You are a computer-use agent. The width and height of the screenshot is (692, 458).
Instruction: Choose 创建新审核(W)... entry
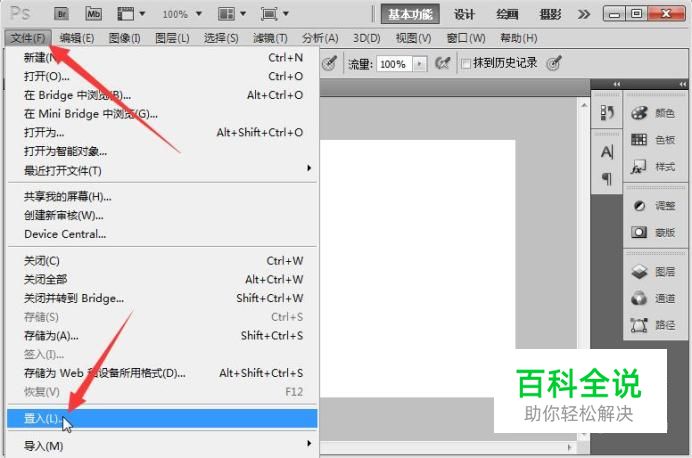162,215
